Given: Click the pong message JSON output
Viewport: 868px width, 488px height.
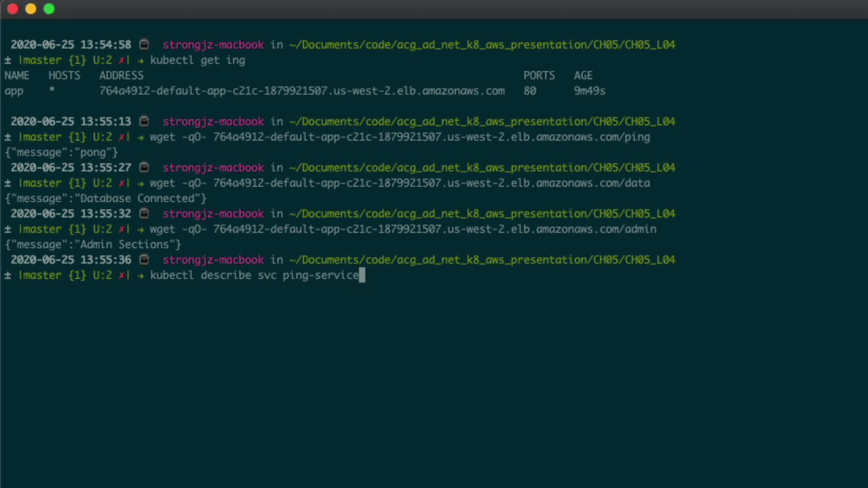Looking at the screenshot, I should coord(61,152).
